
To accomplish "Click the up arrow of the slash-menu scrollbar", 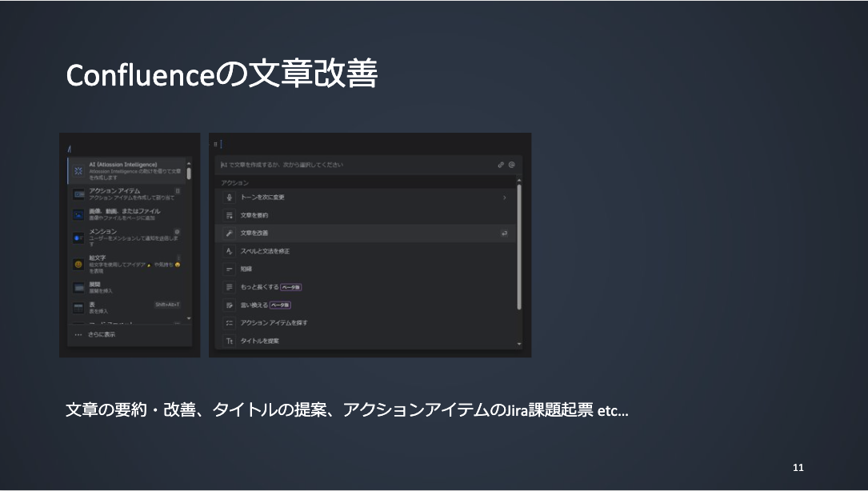I will tap(189, 163).
